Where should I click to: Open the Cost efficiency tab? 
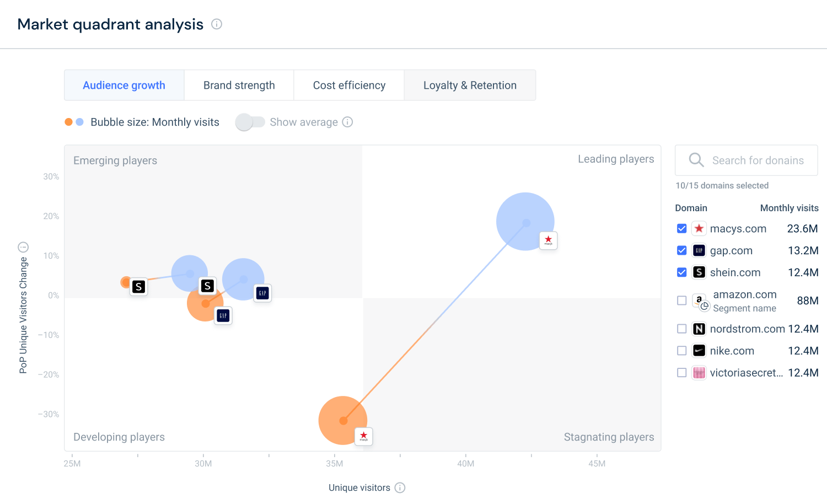click(349, 85)
